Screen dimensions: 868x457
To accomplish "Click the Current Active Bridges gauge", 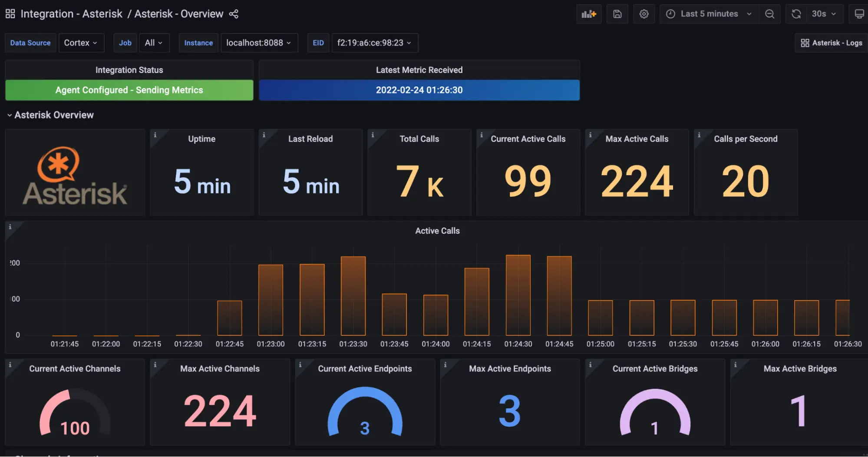I will [x=655, y=412].
